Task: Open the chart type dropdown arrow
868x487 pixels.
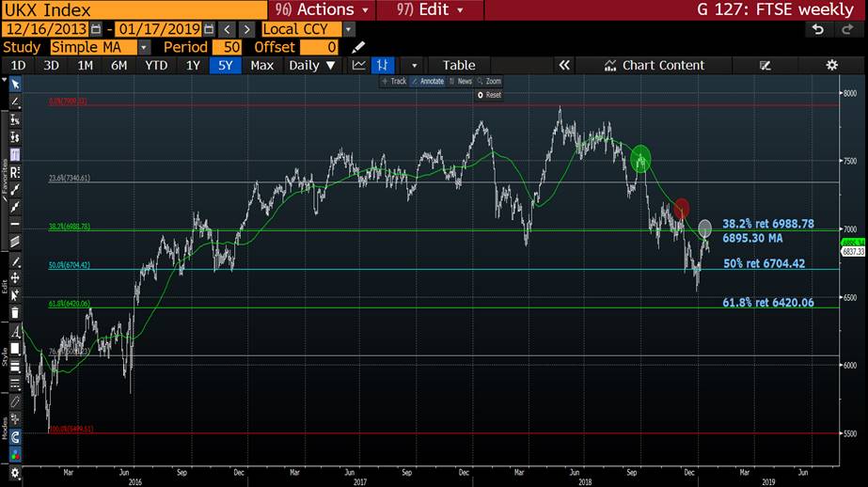Action: coord(414,65)
